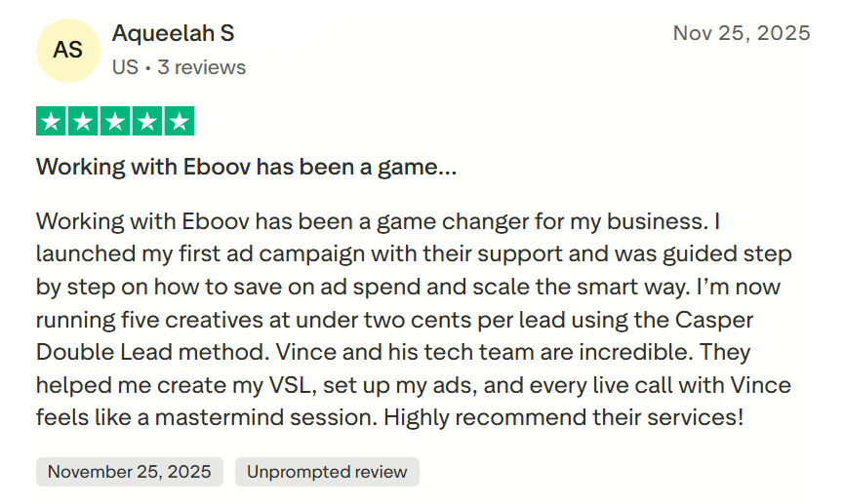Screen dimensions: 844x504
Task: Select the third star in the rating
Action: (115, 122)
